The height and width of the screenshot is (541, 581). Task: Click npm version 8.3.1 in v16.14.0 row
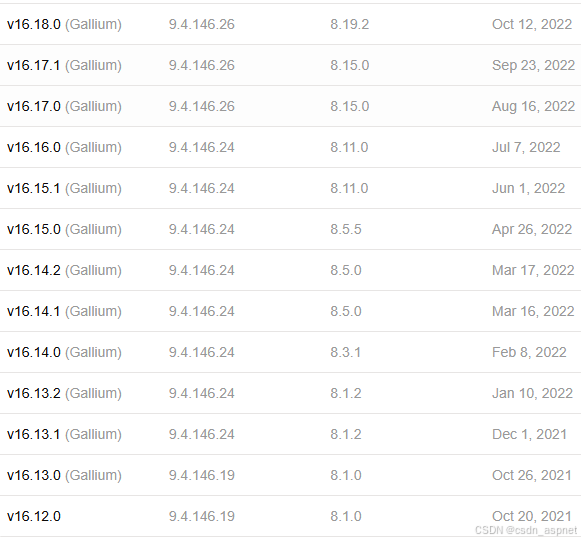[x=345, y=353]
